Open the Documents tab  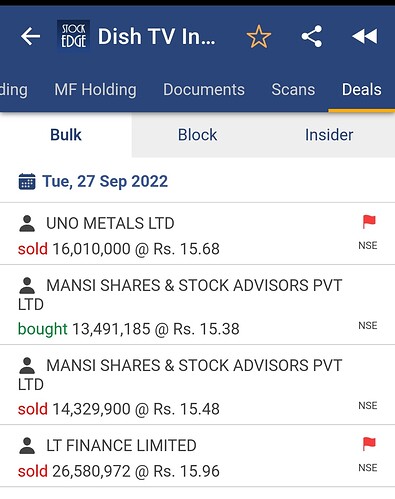[x=204, y=90]
